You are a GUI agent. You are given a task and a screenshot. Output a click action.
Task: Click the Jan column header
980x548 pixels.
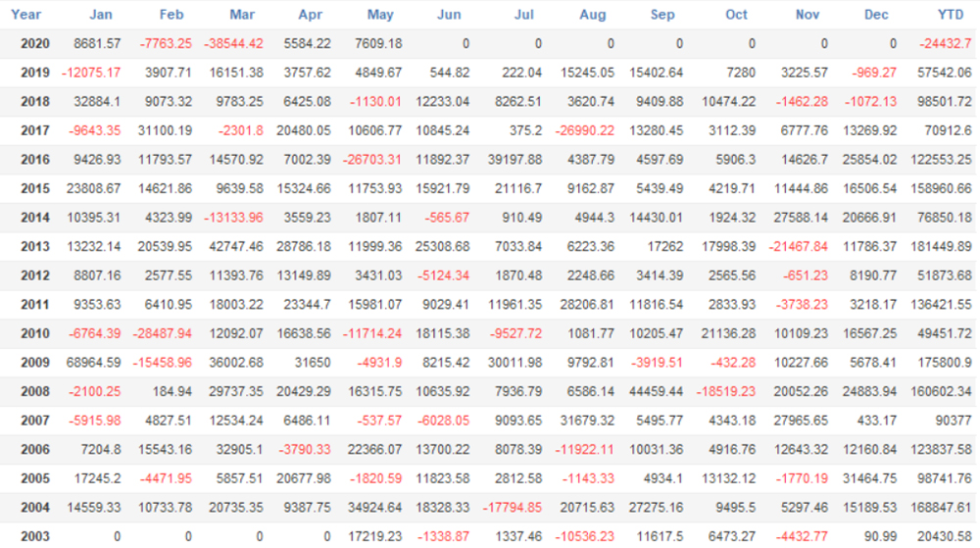point(101,15)
